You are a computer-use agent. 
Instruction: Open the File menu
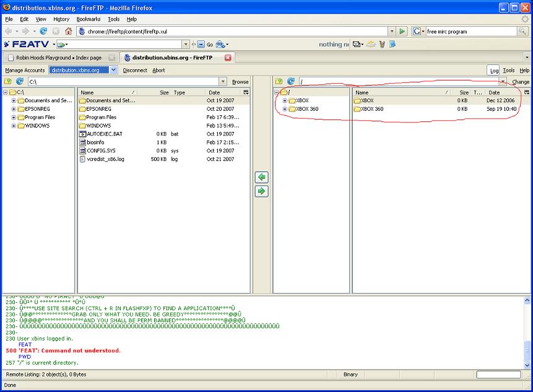[9, 19]
